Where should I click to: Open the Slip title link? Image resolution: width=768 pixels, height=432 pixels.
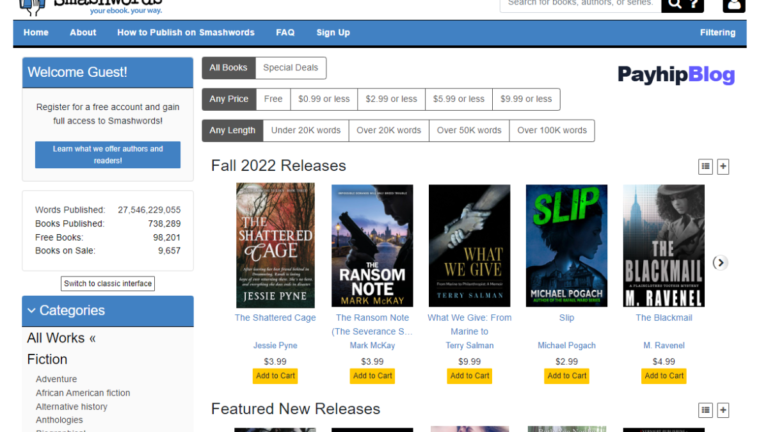click(567, 318)
